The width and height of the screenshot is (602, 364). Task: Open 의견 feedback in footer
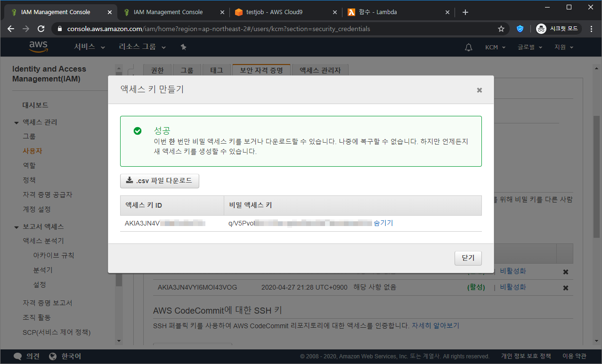pos(27,356)
